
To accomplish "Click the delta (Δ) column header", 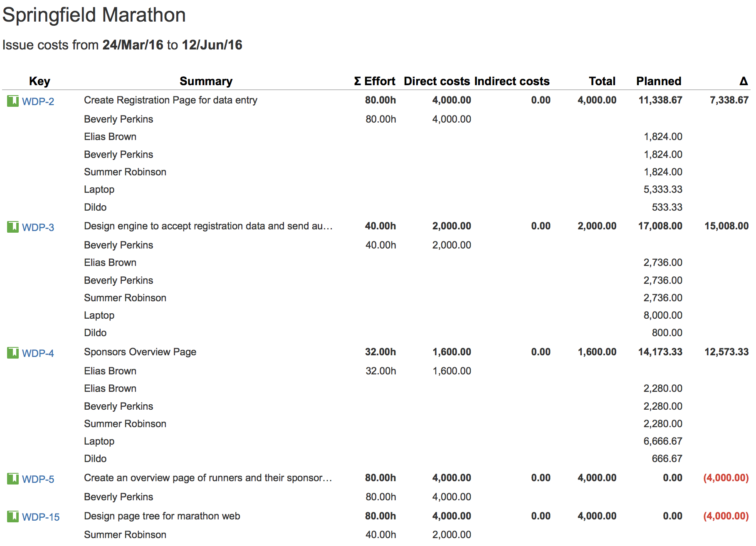I will pyautogui.click(x=744, y=81).
